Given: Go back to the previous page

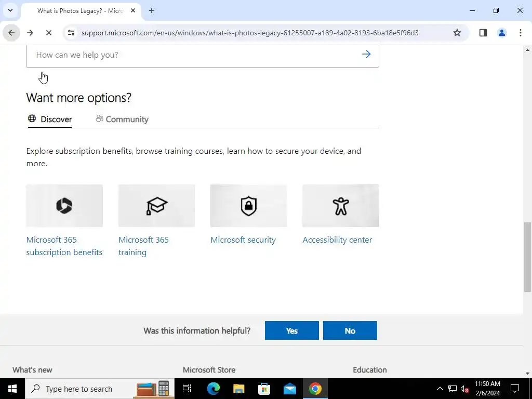Looking at the screenshot, I should [x=11, y=33].
